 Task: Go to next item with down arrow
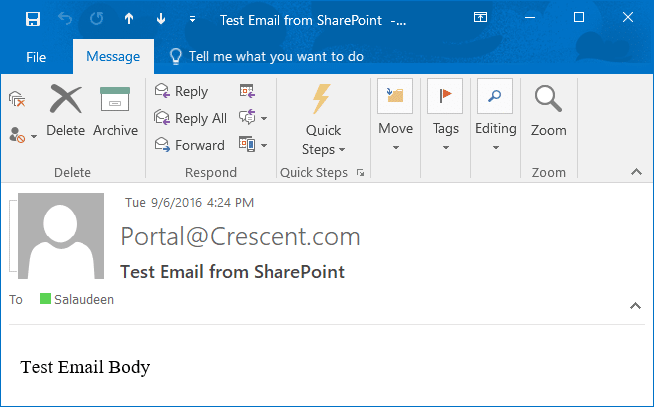[161, 19]
